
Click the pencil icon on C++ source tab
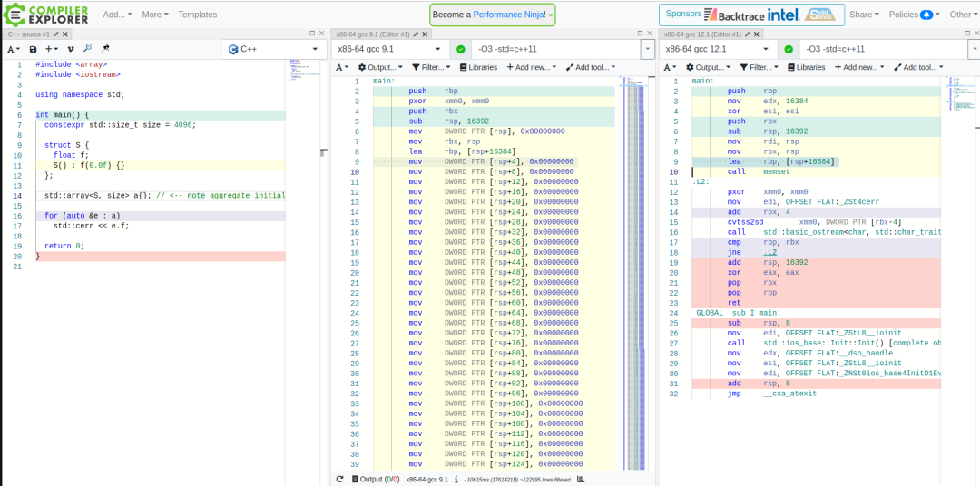(55, 33)
